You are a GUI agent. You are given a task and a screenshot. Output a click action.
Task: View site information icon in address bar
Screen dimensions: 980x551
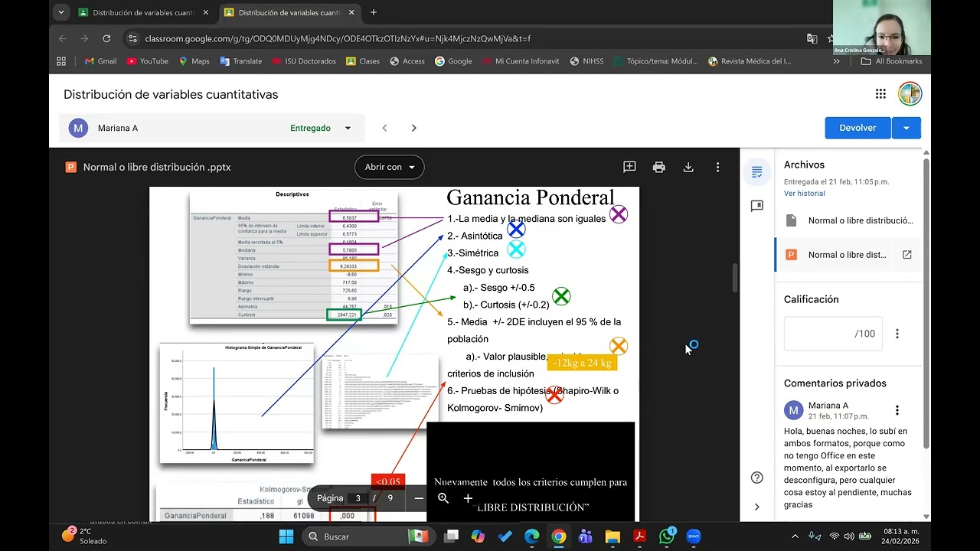point(132,38)
